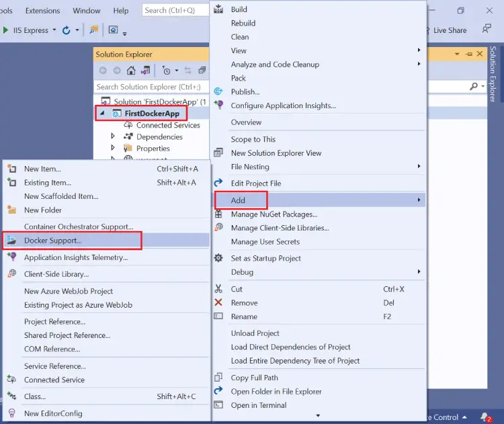Focus the Search (Ctrl+Q) box
Viewport: 504px width, 424px height.
pyautogui.click(x=175, y=10)
